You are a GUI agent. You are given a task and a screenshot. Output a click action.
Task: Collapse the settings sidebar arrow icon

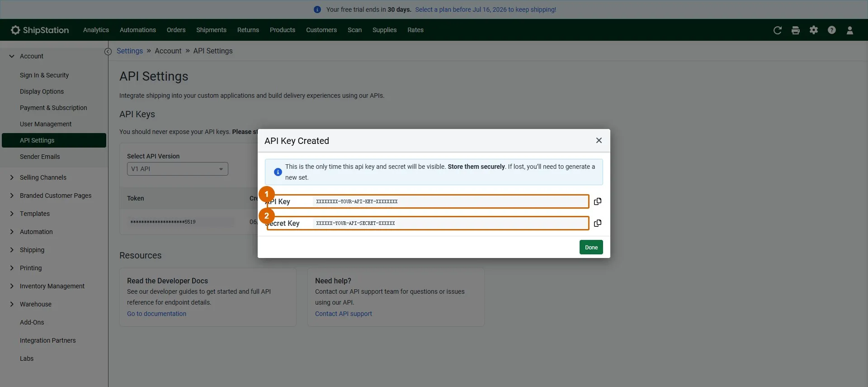(108, 52)
